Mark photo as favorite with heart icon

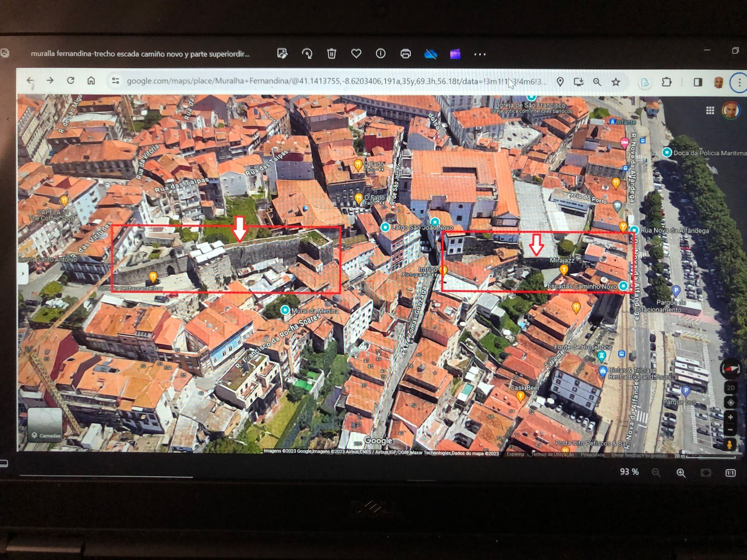356,53
